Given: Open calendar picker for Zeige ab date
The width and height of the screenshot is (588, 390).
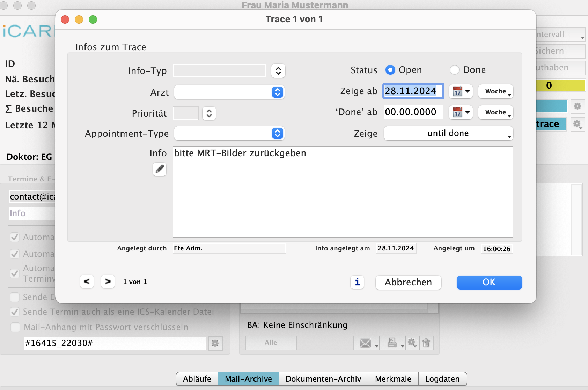Looking at the screenshot, I should (461, 91).
